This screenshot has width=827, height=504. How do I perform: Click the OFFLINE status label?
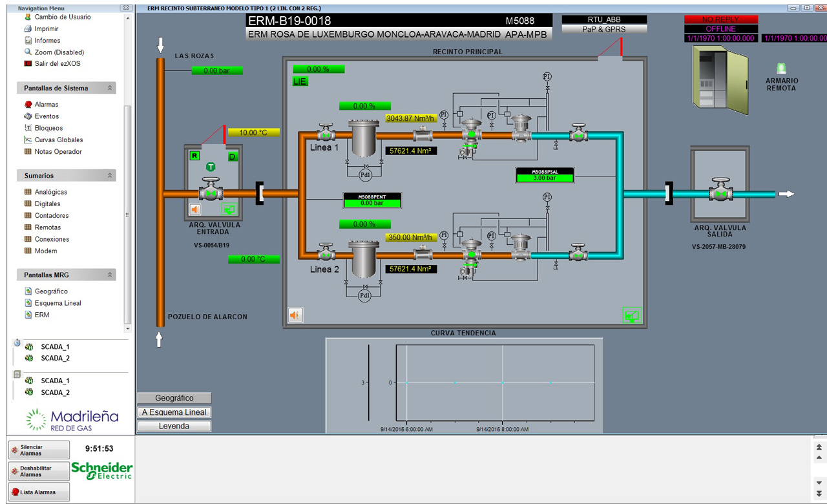(x=721, y=29)
